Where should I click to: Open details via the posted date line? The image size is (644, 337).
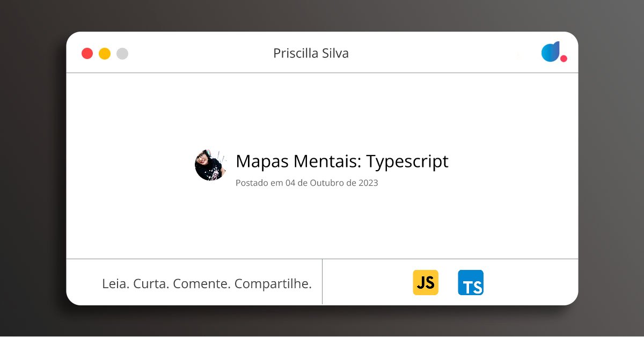(x=306, y=182)
